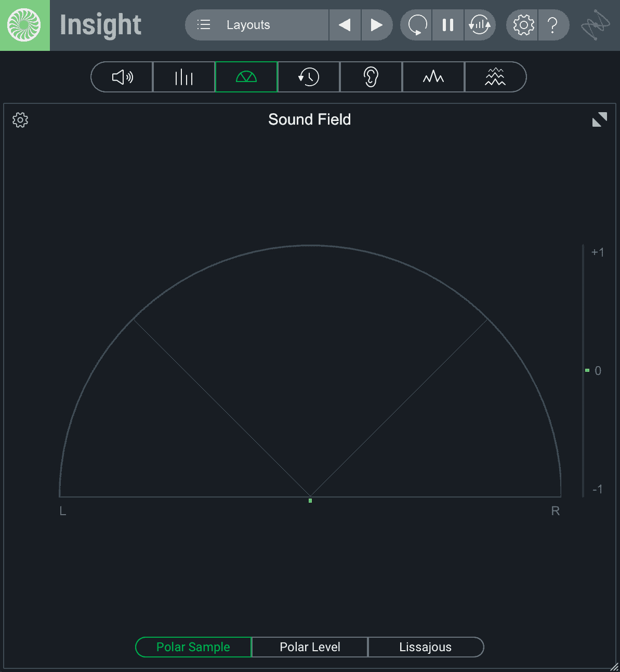Click the window resize grip corner
The width and height of the screenshot is (620, 672).
coord(614,666)
